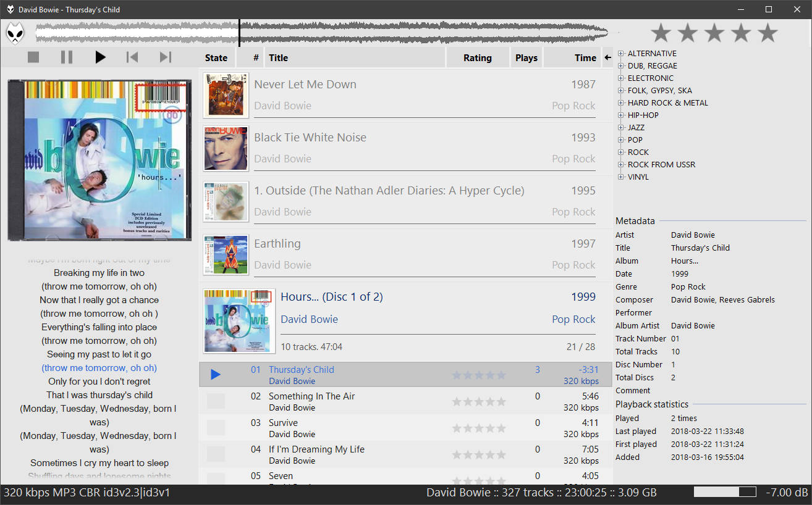Sort by the Rating column header
Screen dimensions: 812x505
coord(478,57)
